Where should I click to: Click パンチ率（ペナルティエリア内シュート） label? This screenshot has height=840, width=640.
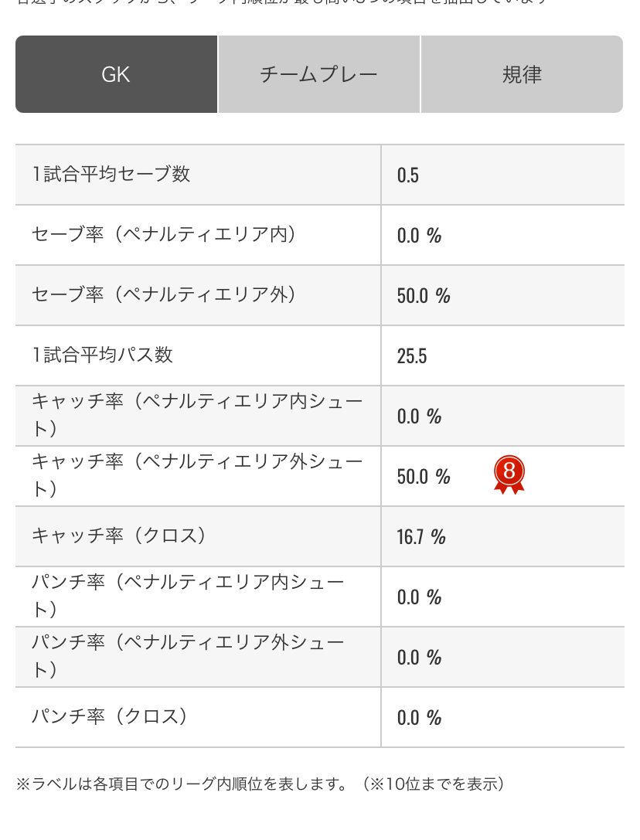[188, 596]
